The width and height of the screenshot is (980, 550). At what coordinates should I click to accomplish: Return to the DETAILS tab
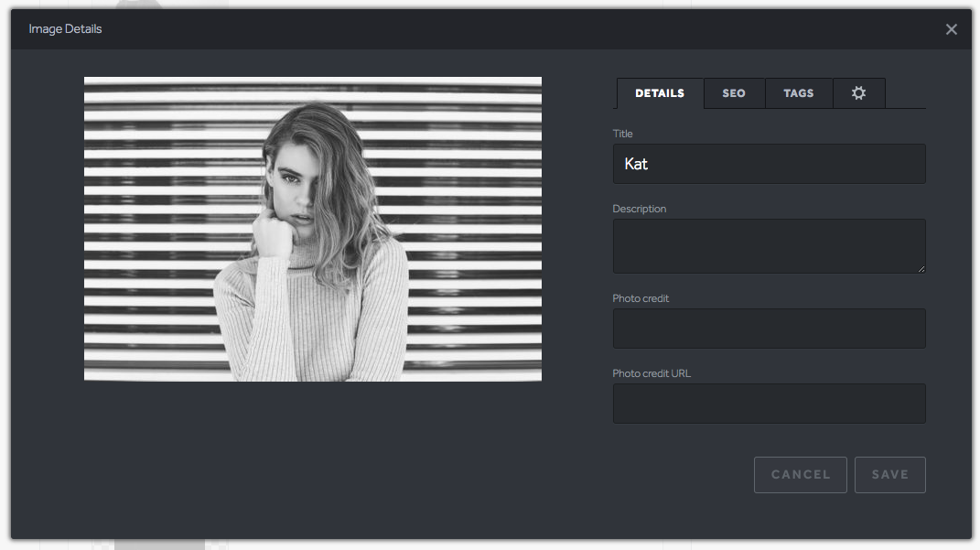point(660,92)
